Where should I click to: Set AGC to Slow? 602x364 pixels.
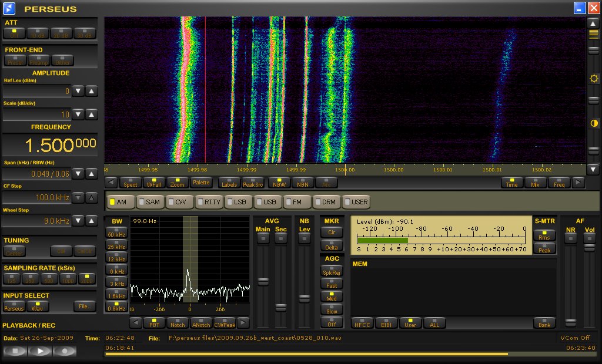332,309
